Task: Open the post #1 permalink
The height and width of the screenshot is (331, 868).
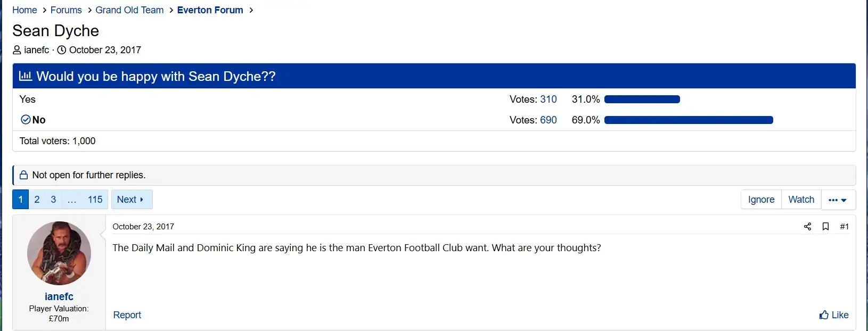Action: (x=844, y=227)
